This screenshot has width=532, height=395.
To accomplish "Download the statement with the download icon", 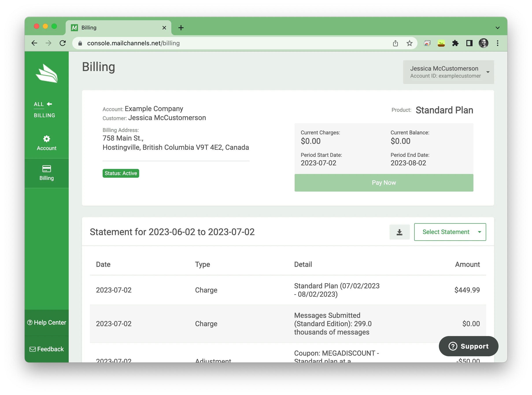I will click(x=399, y=232).
